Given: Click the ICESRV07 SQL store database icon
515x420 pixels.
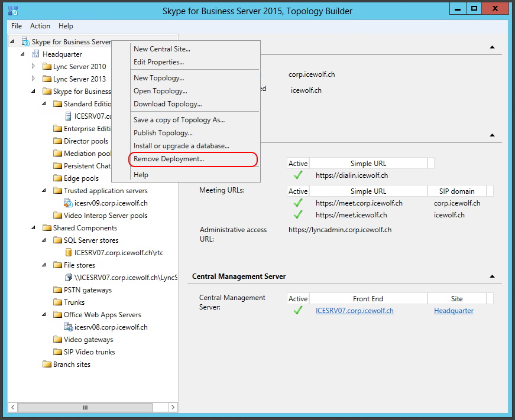Looking at the screenshot, I should pos(69,252).
